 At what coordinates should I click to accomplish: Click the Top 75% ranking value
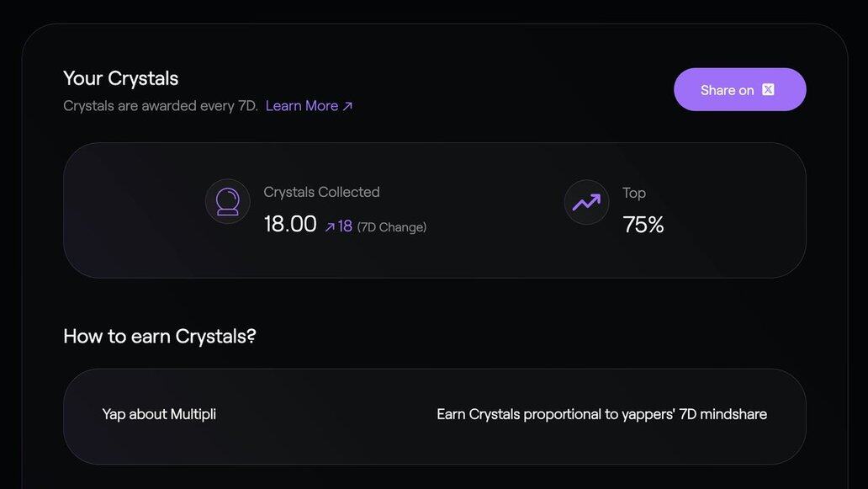643,225
